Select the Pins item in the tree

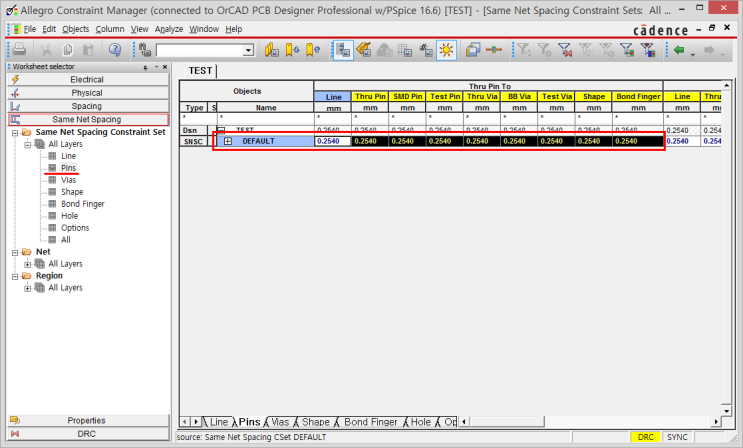coord(68,168)
